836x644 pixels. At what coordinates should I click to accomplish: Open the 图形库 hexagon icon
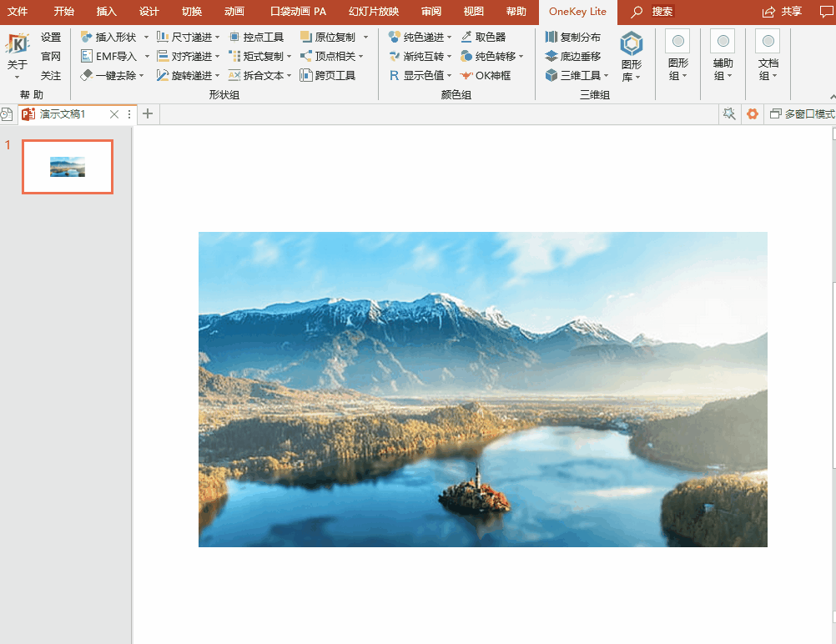pyautogui.click(x=632, y=43)
